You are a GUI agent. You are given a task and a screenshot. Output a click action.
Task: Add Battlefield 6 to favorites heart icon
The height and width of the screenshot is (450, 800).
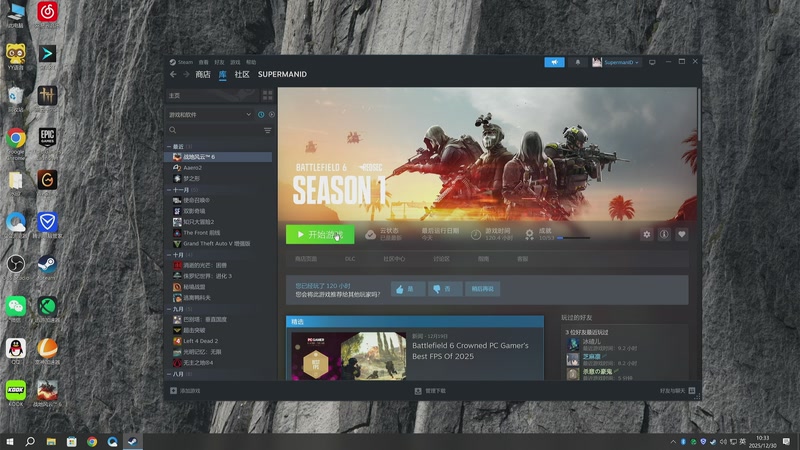682,235
